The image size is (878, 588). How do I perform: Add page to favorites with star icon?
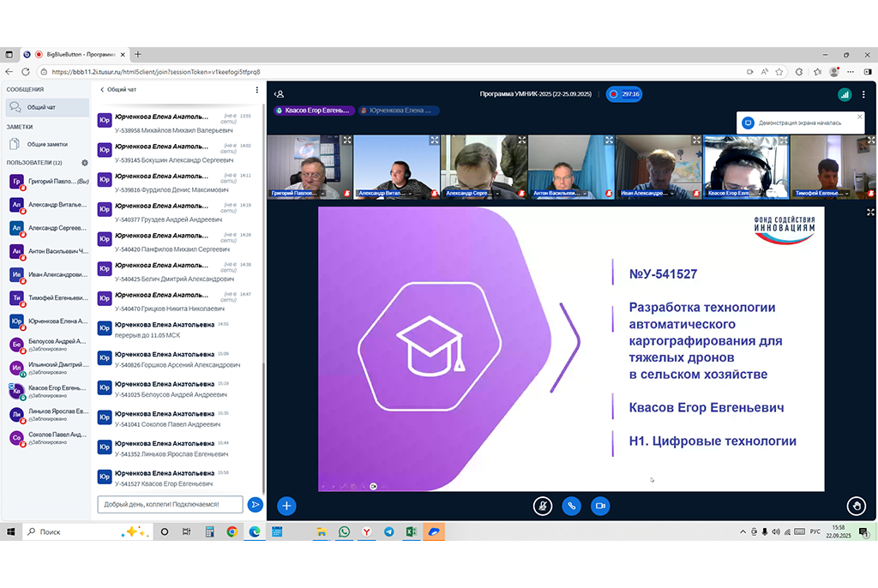coord(779,72)
